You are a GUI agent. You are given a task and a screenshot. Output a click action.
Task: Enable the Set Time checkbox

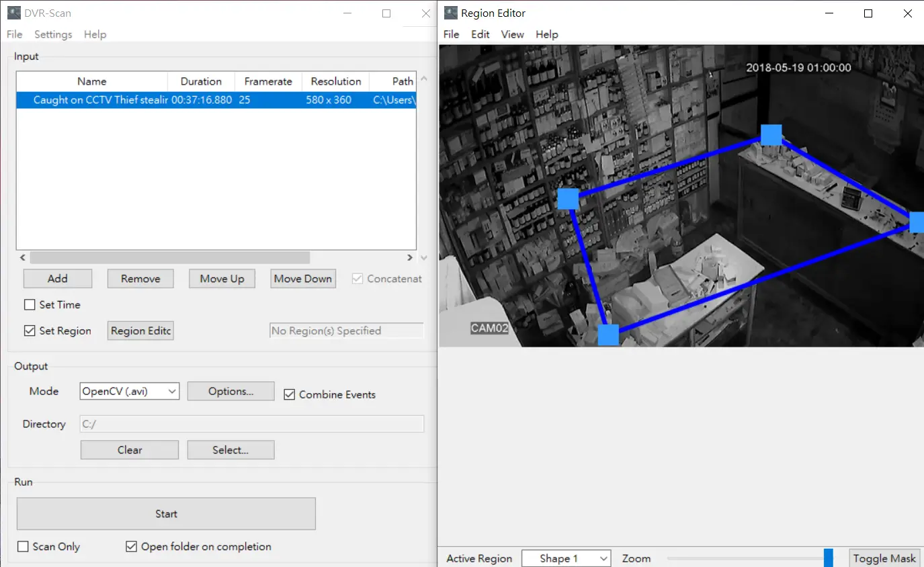(30, 305)
